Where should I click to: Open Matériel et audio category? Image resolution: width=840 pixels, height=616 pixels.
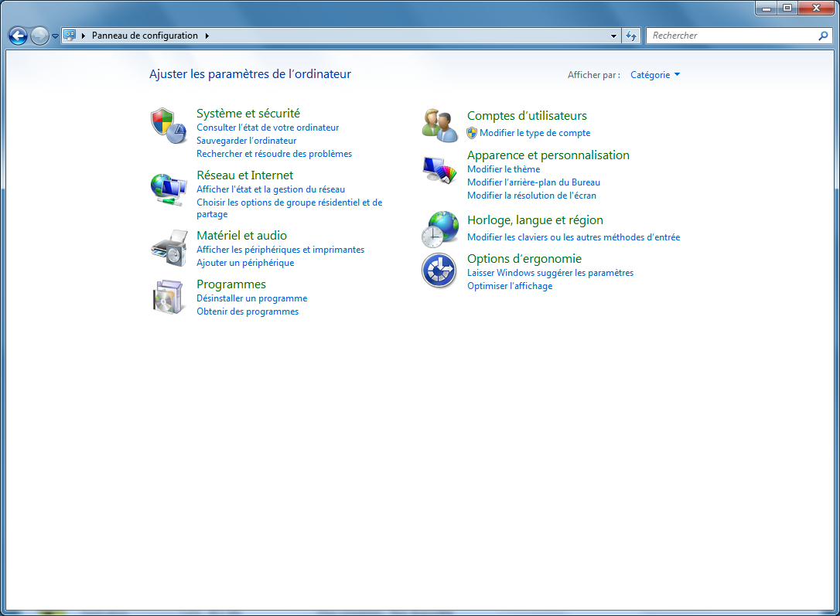[241, 236]
